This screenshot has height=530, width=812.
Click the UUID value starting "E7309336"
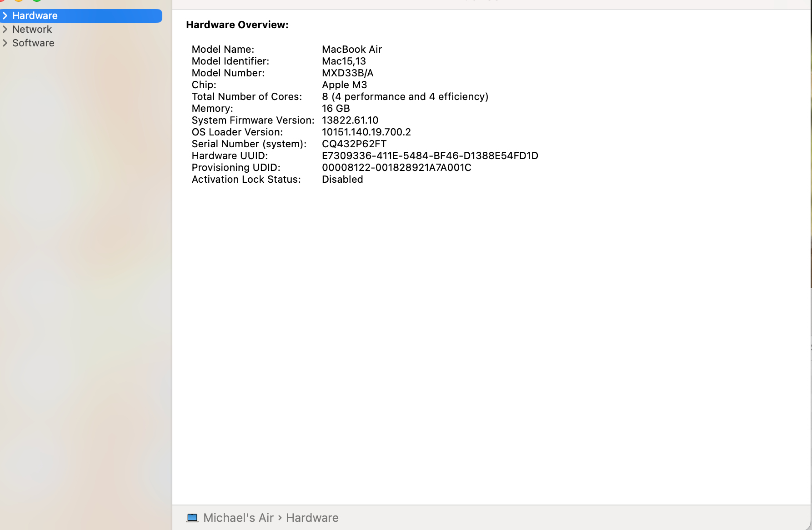point(430,155)
